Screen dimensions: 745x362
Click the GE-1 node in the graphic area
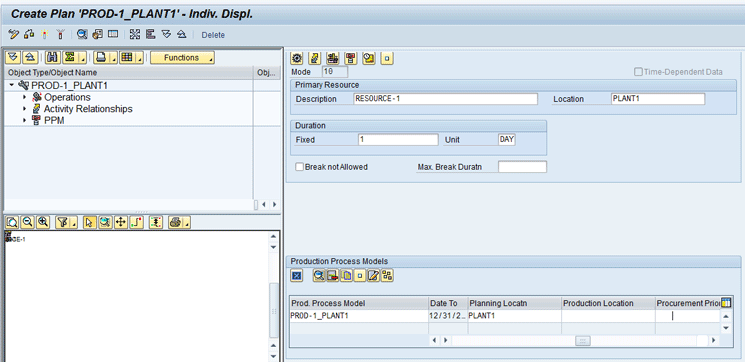[x=15, y=238]
